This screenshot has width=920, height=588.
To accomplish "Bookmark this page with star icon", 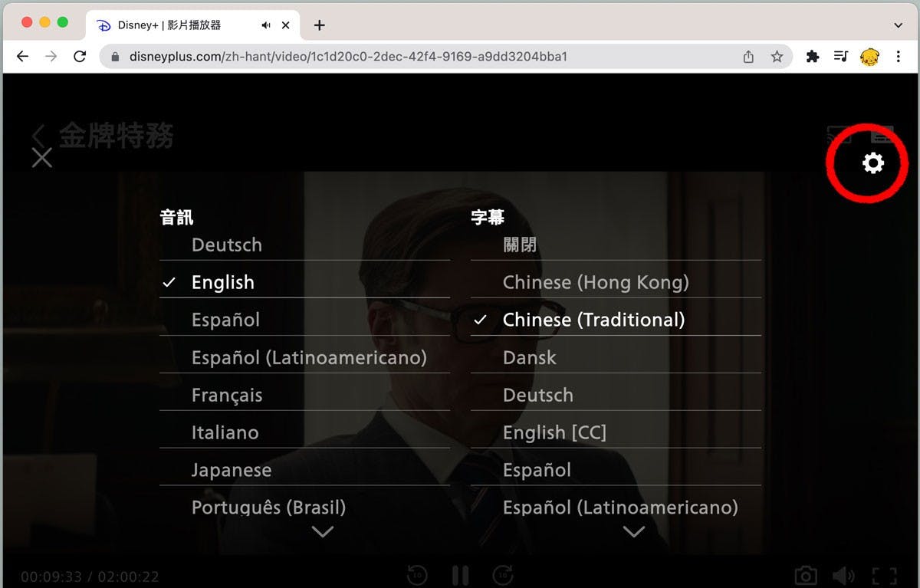I will [x=777, y=57].
